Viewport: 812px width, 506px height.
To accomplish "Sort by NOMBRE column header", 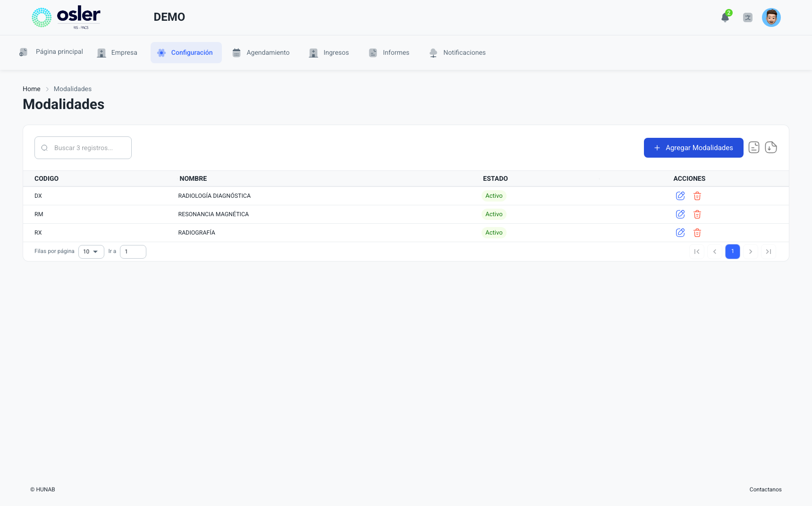I will click(193, 178).
